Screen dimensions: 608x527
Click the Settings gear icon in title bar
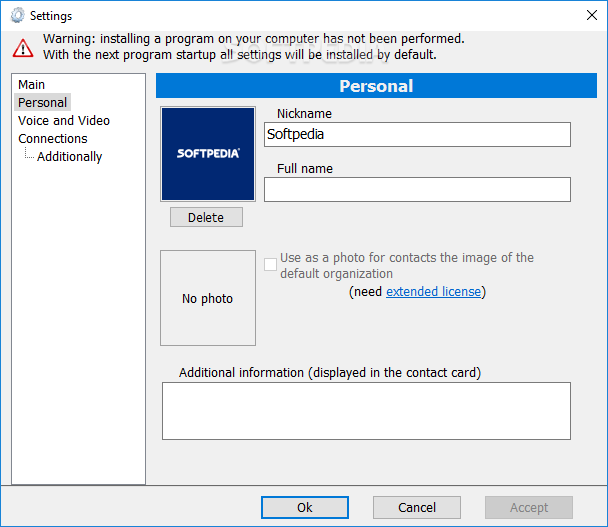click(x=17, y=16)
